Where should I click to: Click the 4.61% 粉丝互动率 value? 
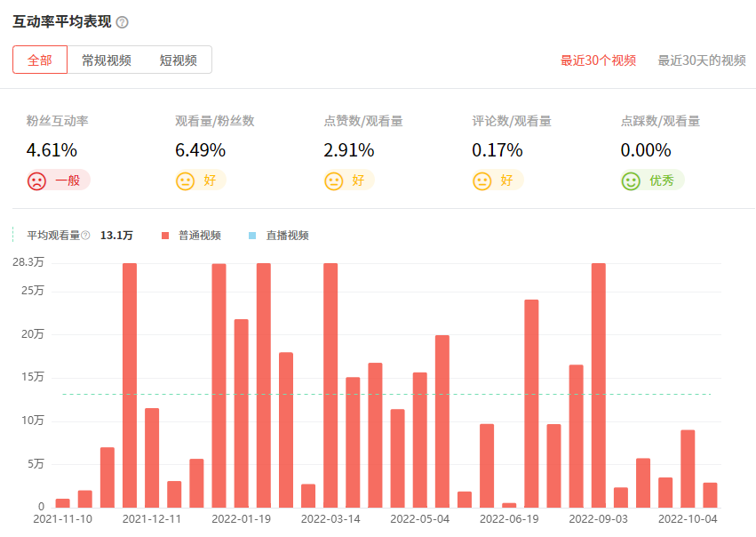(x=52, y=149)
